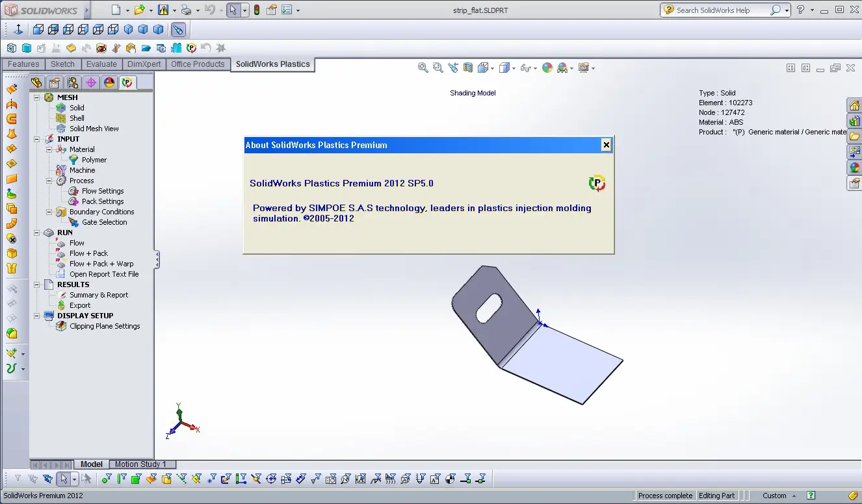This screenshot has width=862, height=504.
Task: Select the Solid mesh icon in tree
Action: tap(61, 108)
